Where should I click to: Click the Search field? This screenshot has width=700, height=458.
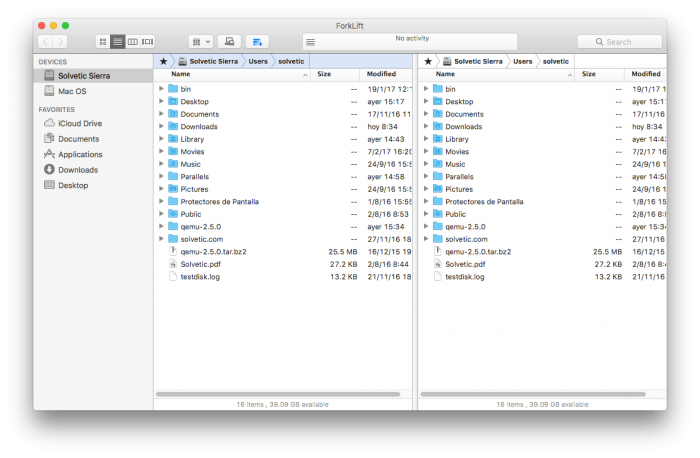pyautogui.click(x=620, y=42)
